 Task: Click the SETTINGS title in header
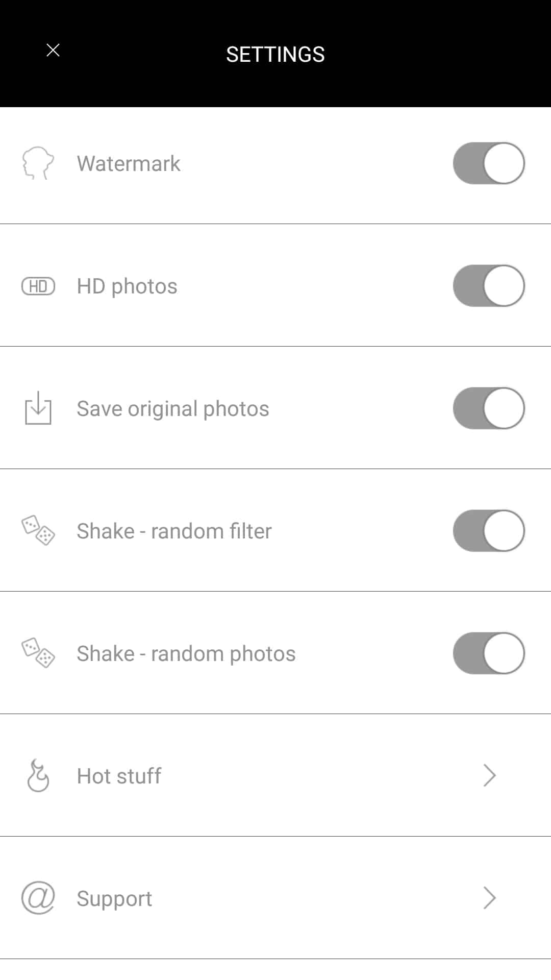coord(275,54)
